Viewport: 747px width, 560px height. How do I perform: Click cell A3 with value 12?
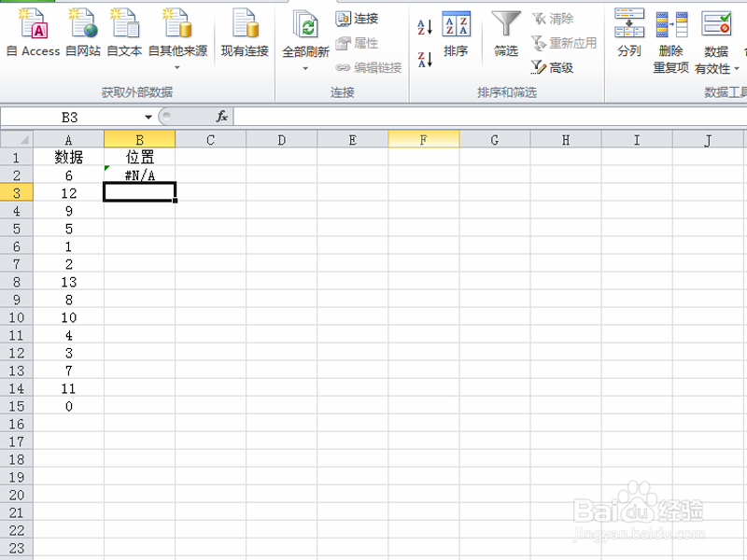click(x=68, y=193)
